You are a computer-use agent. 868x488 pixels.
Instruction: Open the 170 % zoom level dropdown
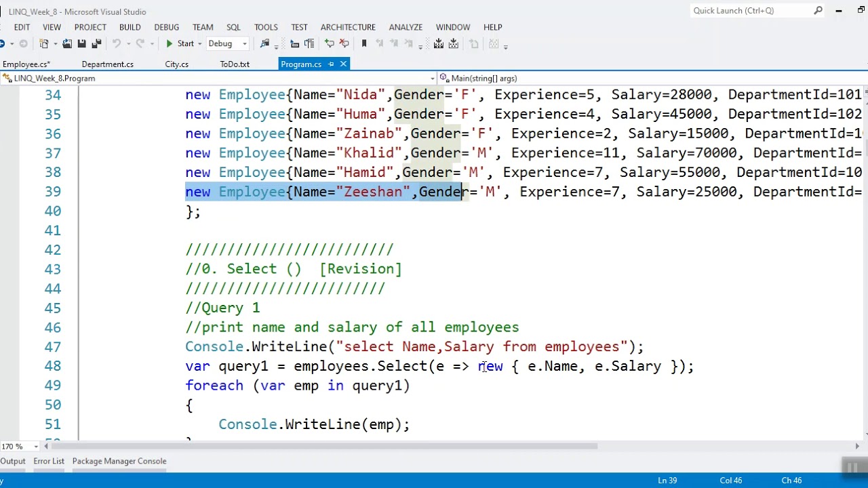pyautogui.click(x=36, y=447)
